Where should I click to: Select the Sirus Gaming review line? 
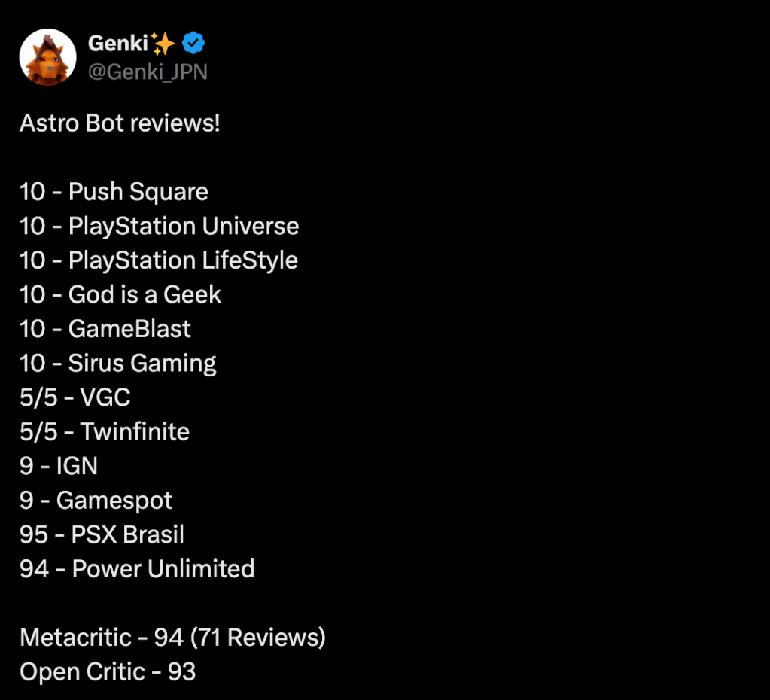(118, 364)
